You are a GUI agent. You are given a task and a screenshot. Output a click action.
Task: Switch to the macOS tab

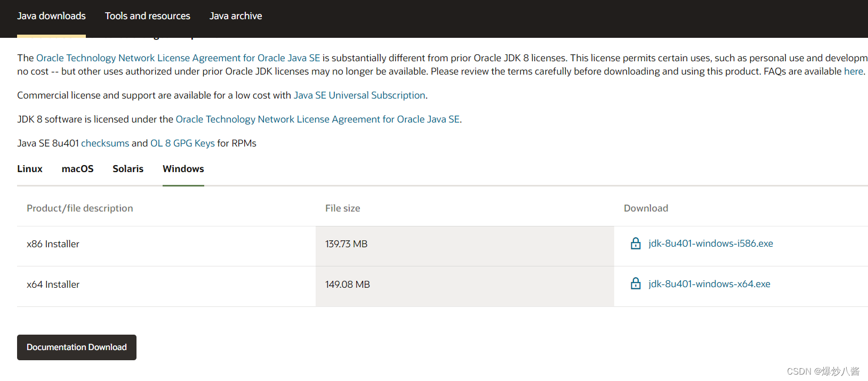click(77, 169)
